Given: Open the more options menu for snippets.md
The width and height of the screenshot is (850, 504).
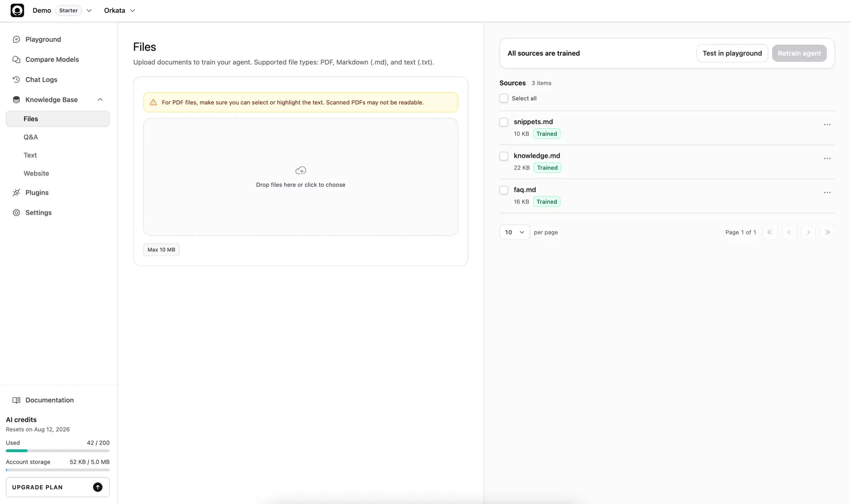Looking at the screenshot, I should [x=827, y=125].
